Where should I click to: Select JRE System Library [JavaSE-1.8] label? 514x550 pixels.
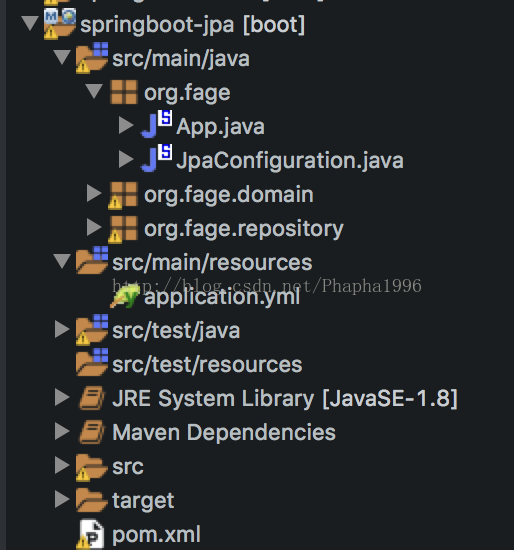click(x=285, y=399)
